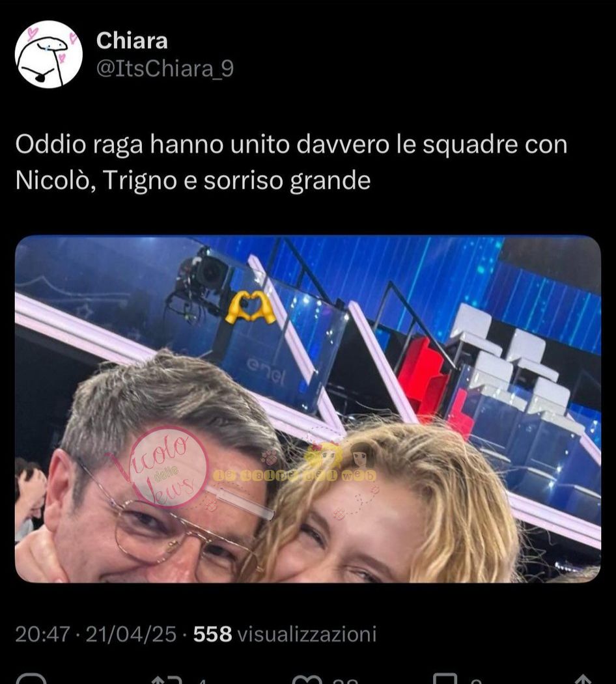This screenshot has width=616, height=684.
Task: Open Chiara's profile avatar
Action: click(x=48, y=54)
